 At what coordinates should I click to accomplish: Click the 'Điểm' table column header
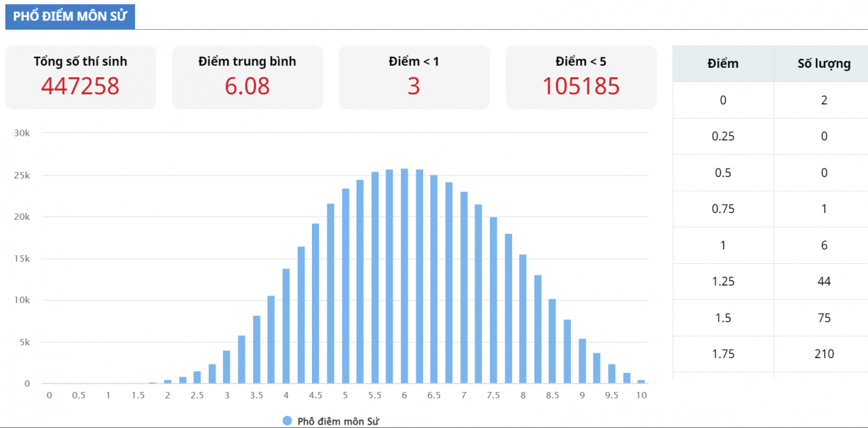tap(723, 64)
